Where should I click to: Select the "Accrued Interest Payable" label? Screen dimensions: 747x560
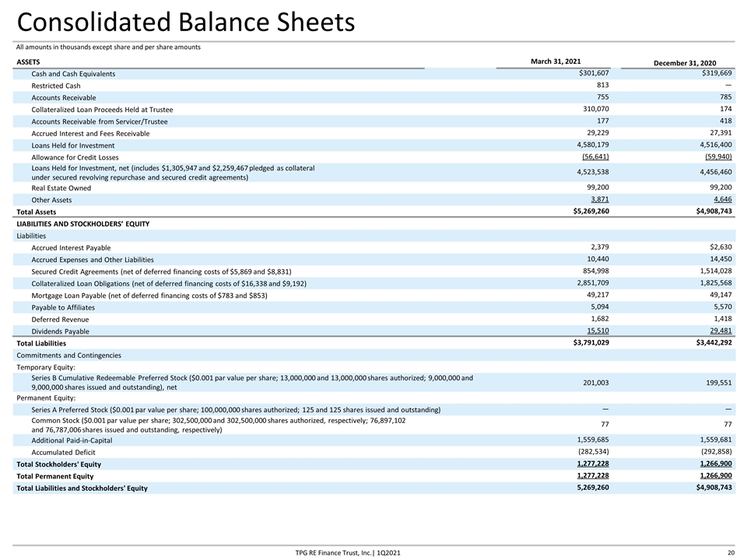point(71,248)
